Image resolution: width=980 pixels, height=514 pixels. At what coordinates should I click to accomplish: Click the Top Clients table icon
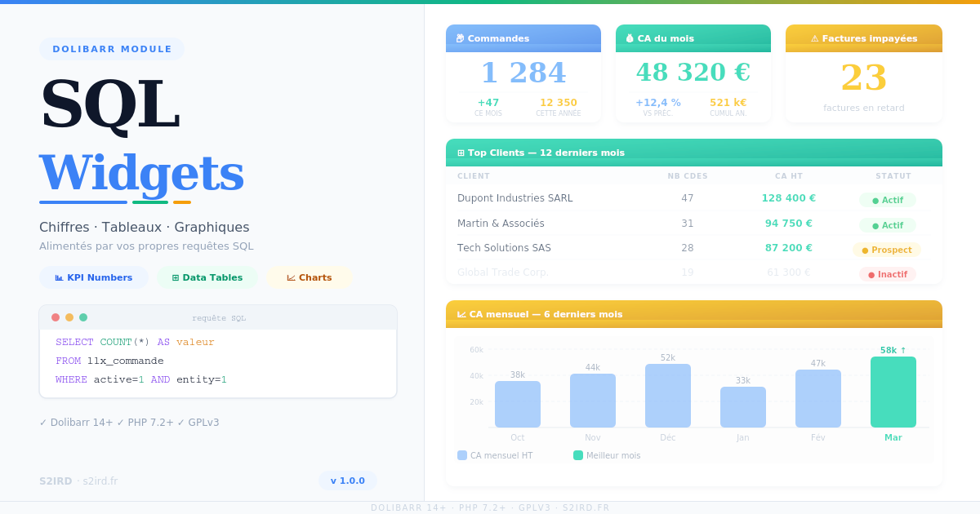pos(461,153)
